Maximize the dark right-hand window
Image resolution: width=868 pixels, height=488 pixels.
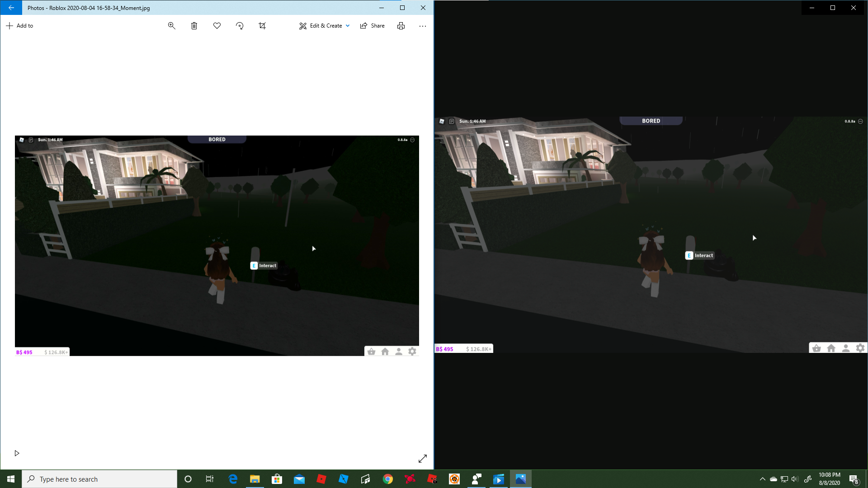point(833,8)
